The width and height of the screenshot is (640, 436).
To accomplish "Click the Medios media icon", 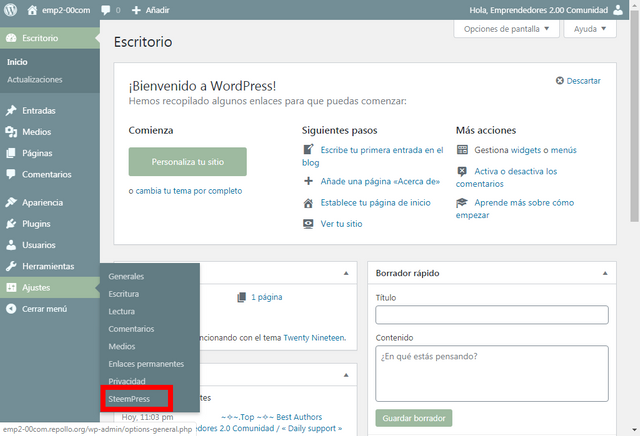I will 11,132.
